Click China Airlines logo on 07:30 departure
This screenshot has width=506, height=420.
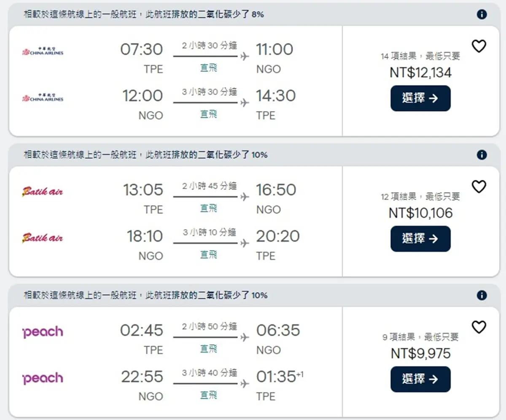pyautogui.click(x=43, y=51)
